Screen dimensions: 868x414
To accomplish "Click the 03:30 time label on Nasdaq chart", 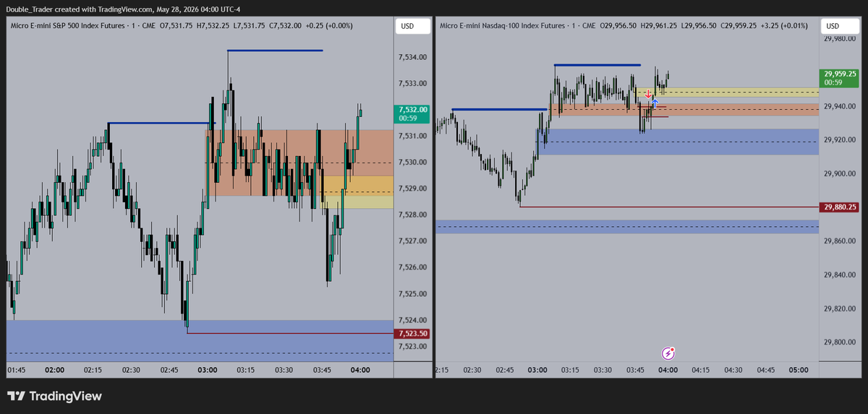I will (603, 370).
